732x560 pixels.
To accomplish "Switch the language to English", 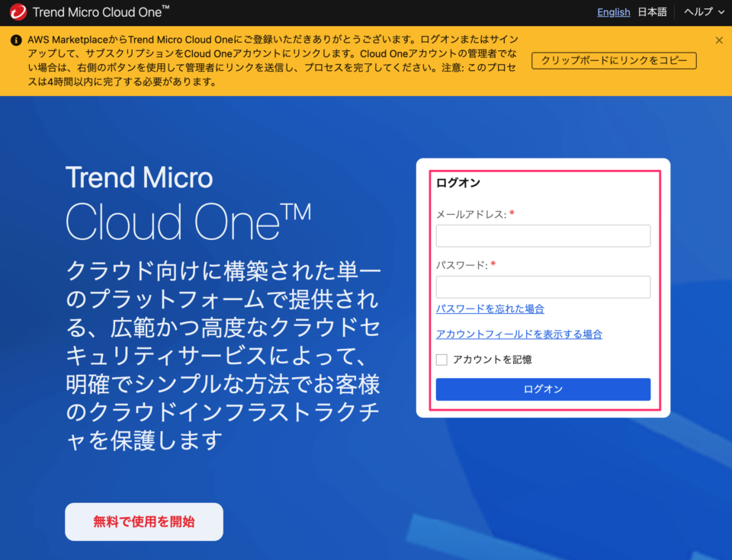I will (x=613, y=12).
